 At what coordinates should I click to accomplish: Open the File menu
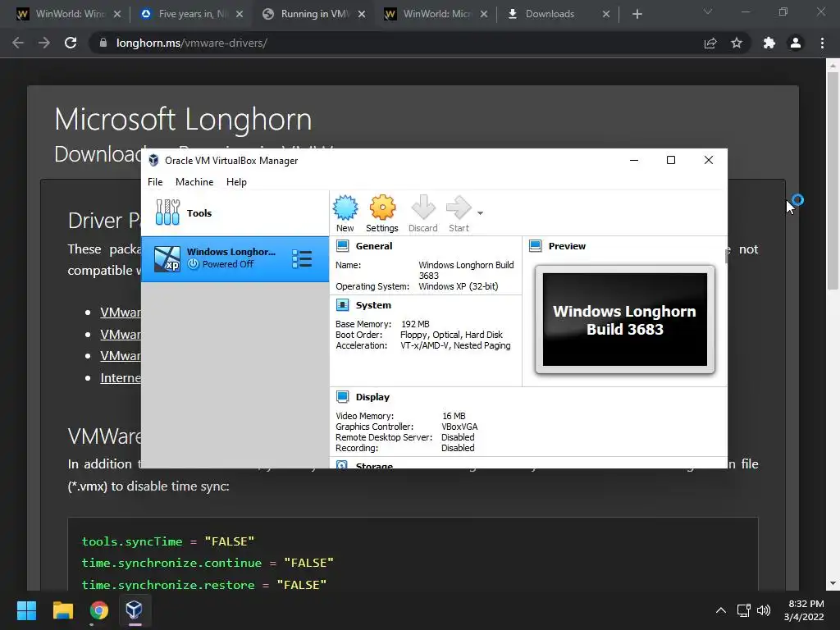click(155, 182)
